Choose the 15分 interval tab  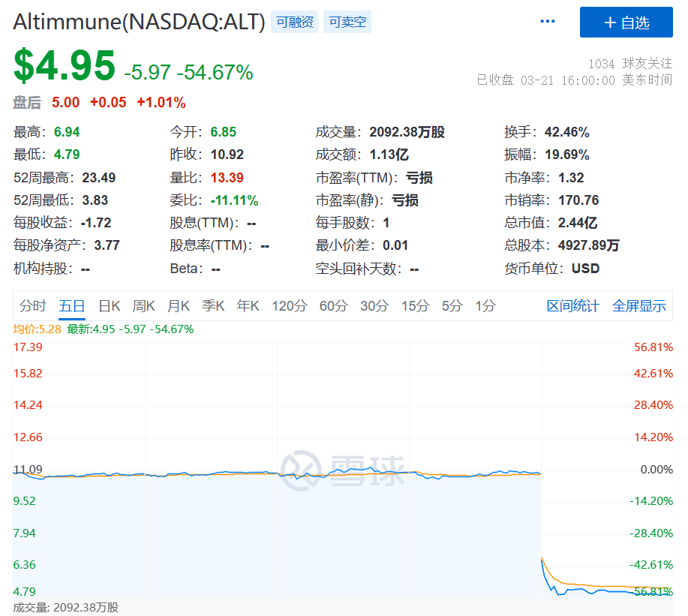coord(414,305)
